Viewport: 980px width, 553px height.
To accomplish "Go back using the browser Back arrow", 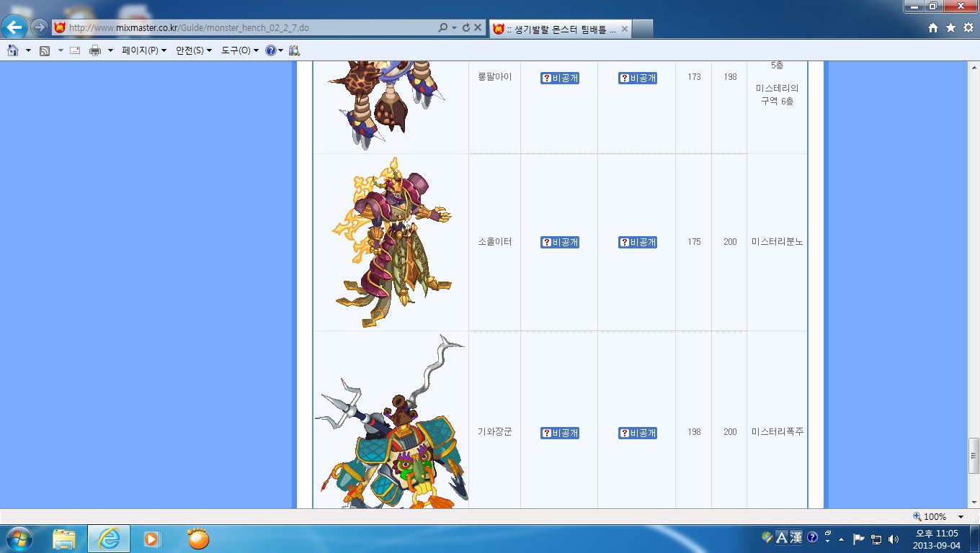I will 14,28.
